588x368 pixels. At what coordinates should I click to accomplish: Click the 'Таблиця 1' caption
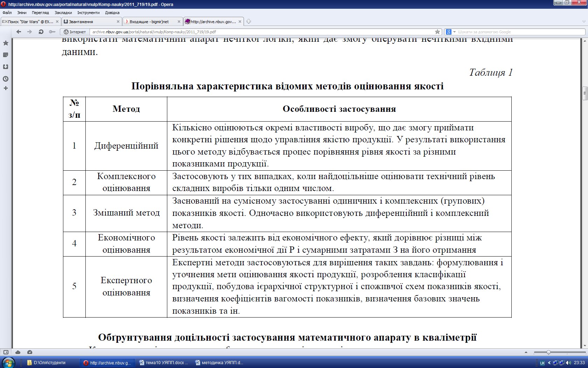(491, 73)
